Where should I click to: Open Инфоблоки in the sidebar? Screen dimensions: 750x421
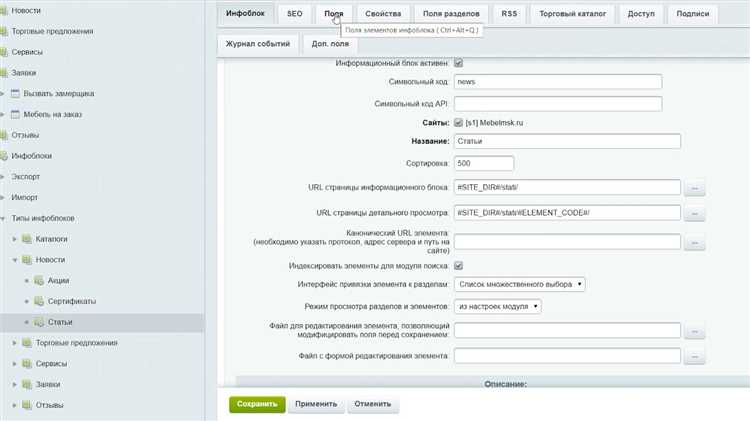tap(32, 156)
